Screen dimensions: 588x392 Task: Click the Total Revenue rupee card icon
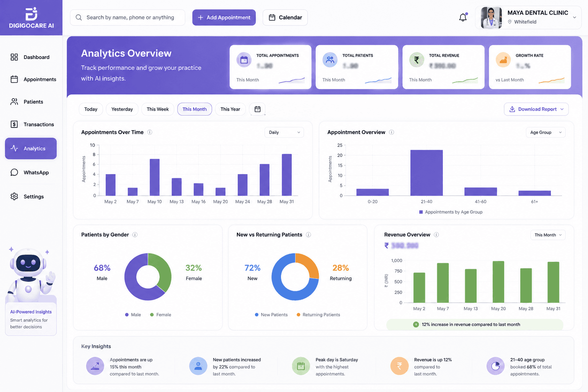point(416,60)
